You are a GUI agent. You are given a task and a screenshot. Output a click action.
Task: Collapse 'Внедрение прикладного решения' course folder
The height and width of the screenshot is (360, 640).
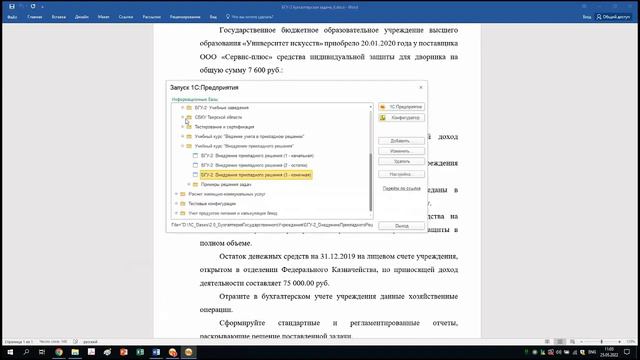182,146
